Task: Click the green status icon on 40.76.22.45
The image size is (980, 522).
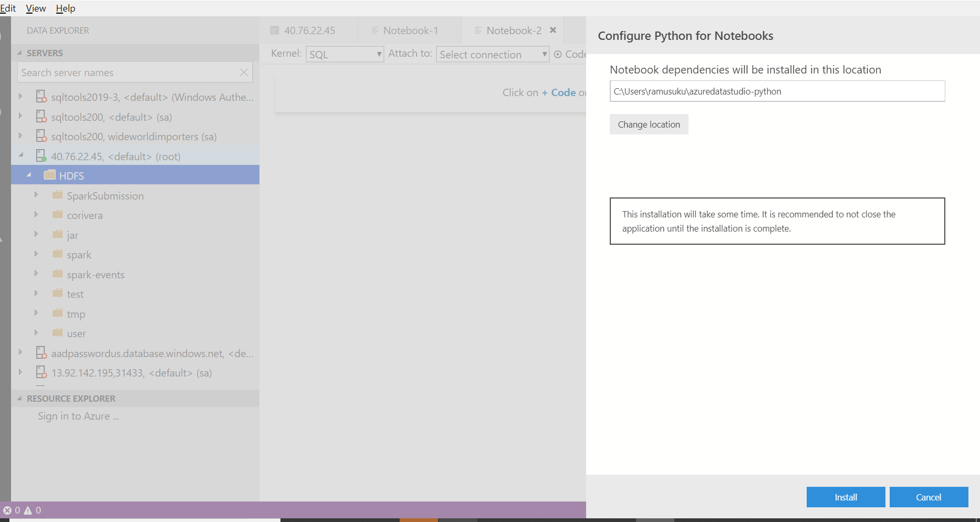Action: 45,160
